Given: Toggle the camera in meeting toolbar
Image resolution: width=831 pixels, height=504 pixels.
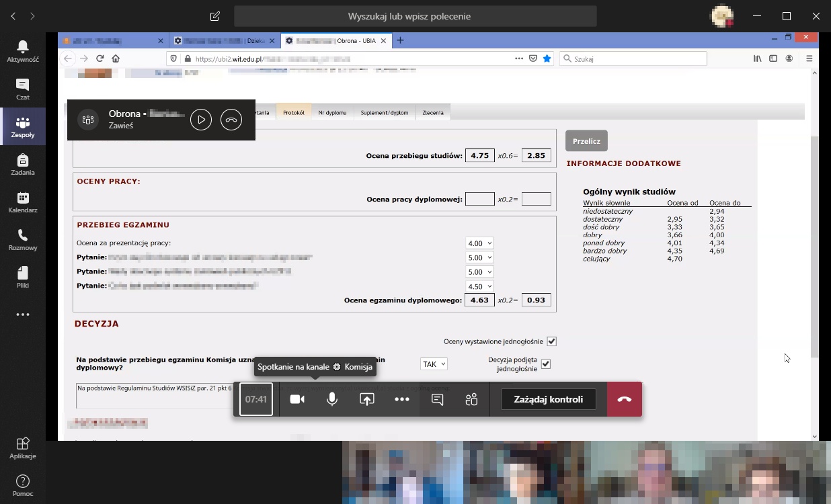Looking at the screenshot, I should pos(297,399).
